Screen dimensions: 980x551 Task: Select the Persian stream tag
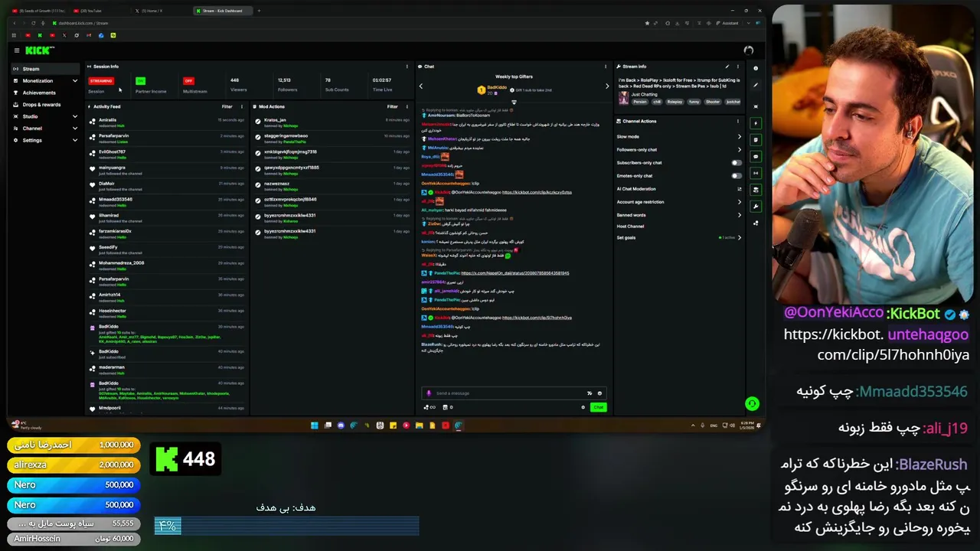tap(639, 102)
